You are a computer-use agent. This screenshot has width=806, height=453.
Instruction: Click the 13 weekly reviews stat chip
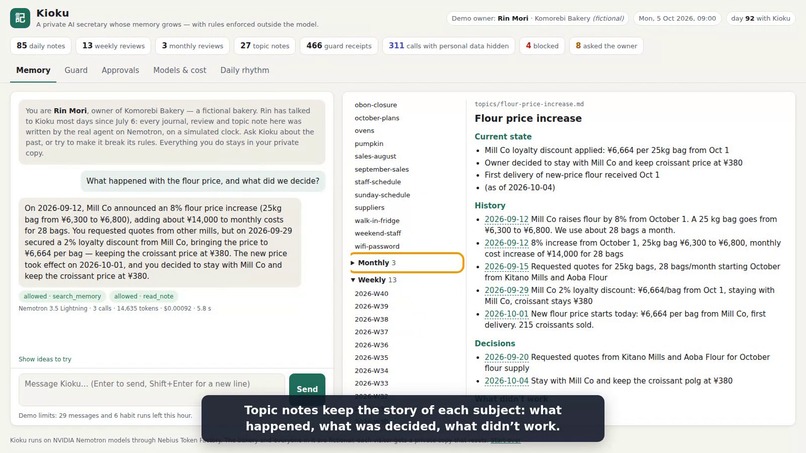pyautogui.click(x=113, y=46)
